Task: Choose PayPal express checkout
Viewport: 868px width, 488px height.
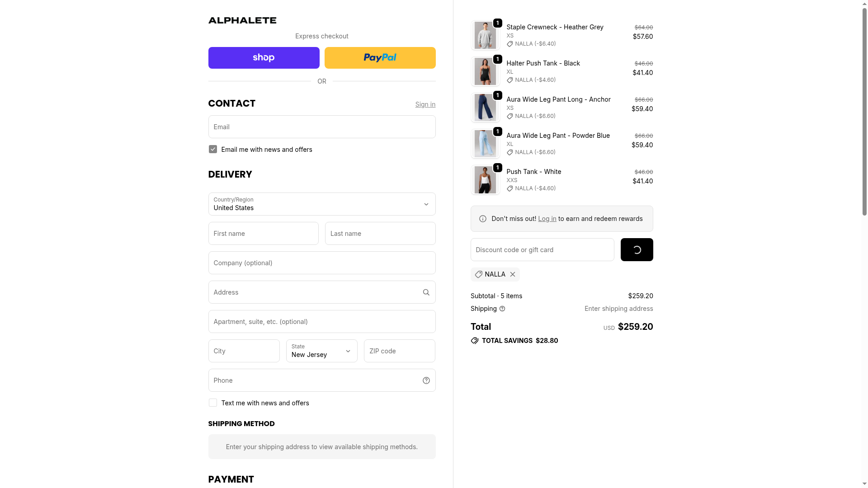Action: click(380, 58)
